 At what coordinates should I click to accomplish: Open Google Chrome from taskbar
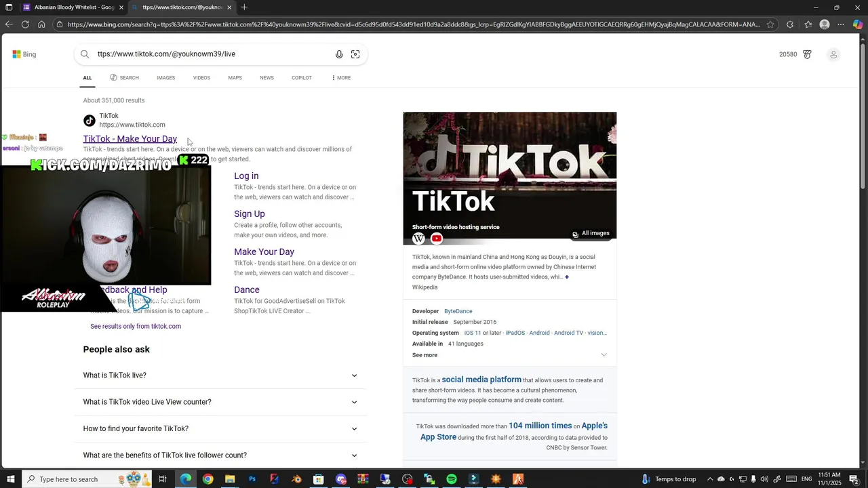point(208,479)
